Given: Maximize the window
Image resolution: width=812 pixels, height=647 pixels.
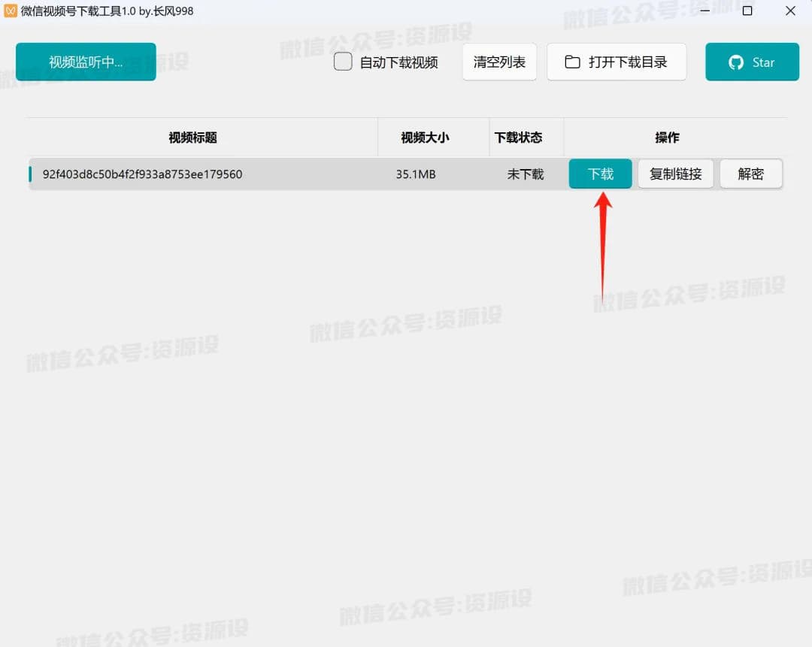Looking at the screenshot, I should pos(747,11).
